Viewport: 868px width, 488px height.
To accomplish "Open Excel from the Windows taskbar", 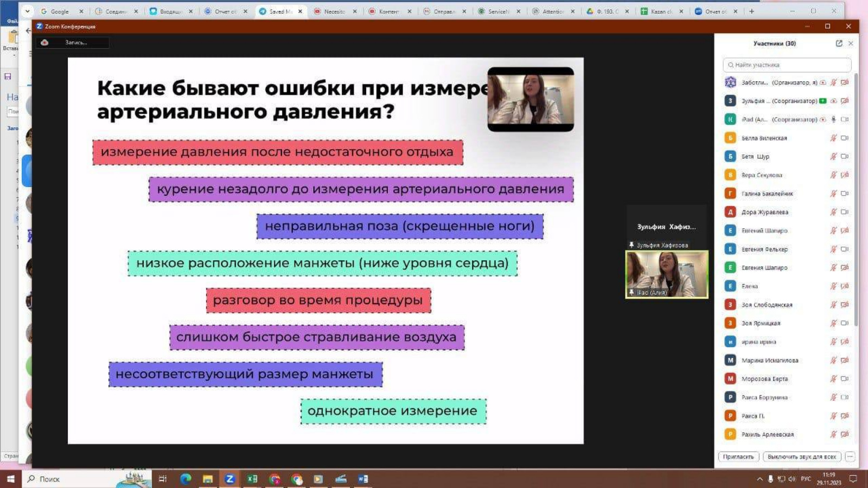I will 252,479.
